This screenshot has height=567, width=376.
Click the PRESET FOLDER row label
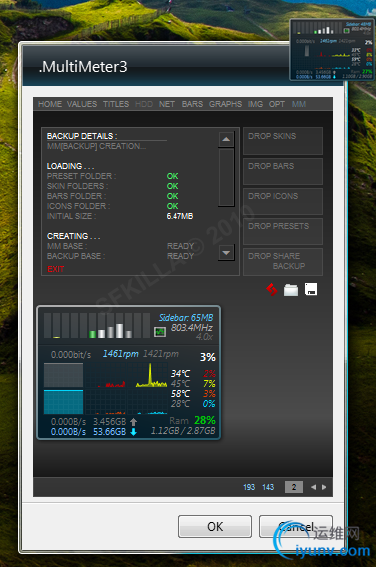[x=81, y=176]
